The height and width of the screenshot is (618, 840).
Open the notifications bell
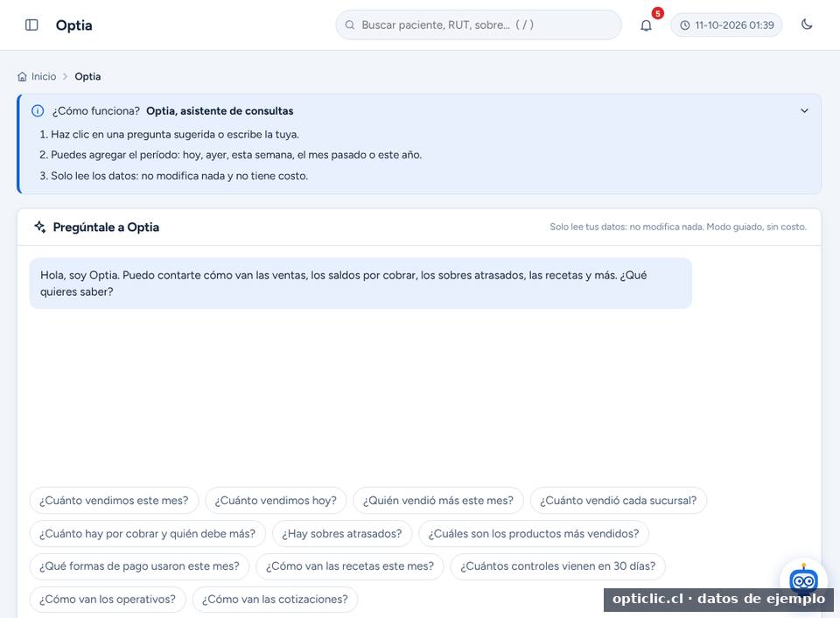tap(646, 25)
